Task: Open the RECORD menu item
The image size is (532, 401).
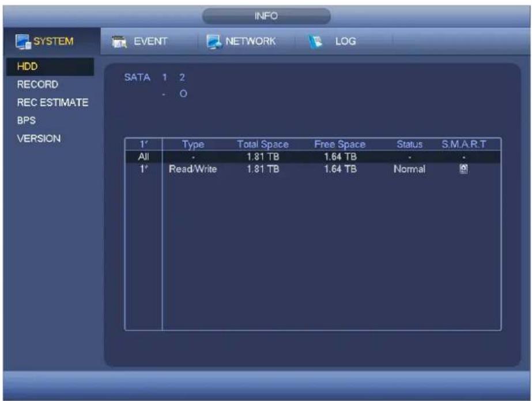Action: pyautogui.click(x=37, y=85)
